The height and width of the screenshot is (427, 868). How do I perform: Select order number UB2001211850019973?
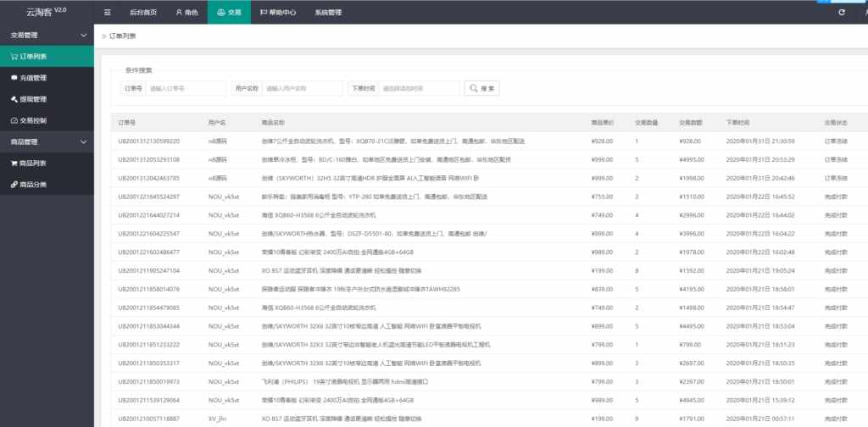(x=148, y=381)
